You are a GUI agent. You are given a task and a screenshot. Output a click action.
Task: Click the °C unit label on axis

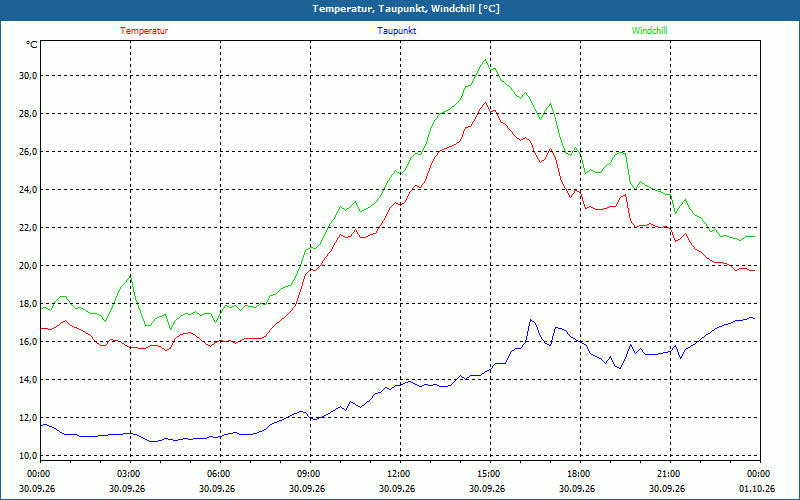click(x=31, y=45)
